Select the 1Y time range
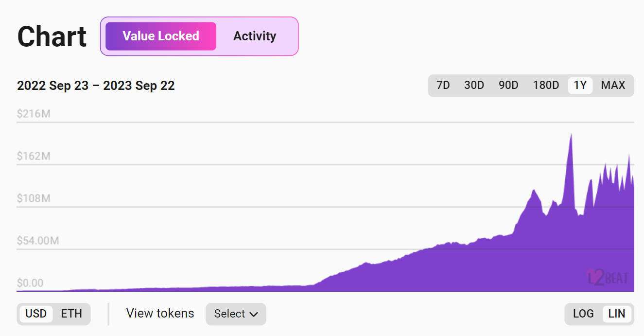644x336 pixels. click(x=580, y=86)
